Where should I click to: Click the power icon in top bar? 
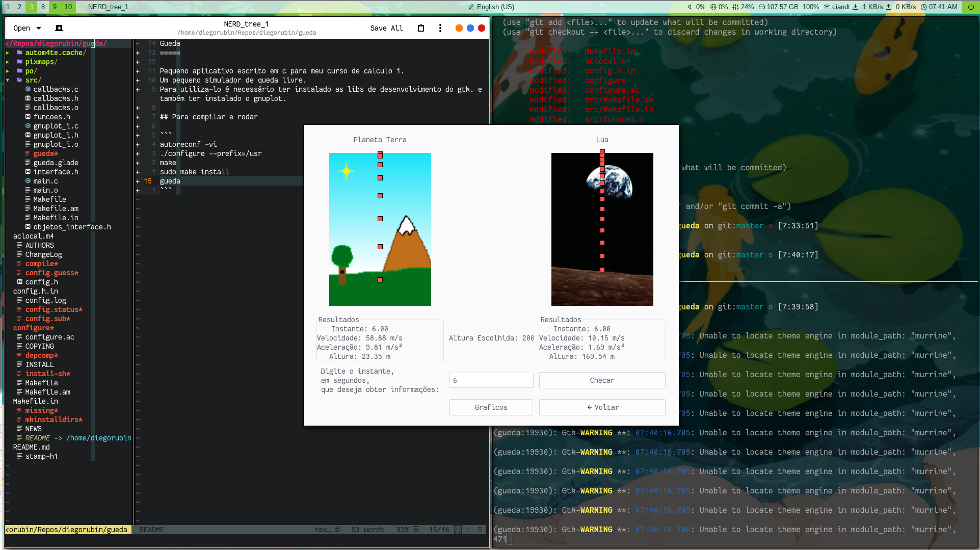[971, 7]
